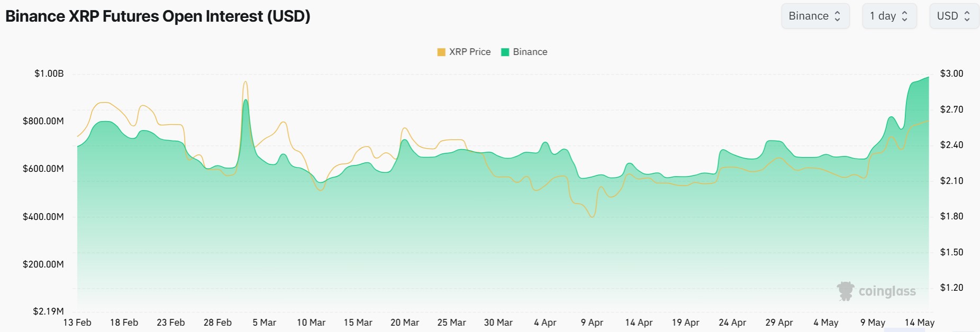
Task: Click the 19 Apr date label
Action: [x=686, y=322]
